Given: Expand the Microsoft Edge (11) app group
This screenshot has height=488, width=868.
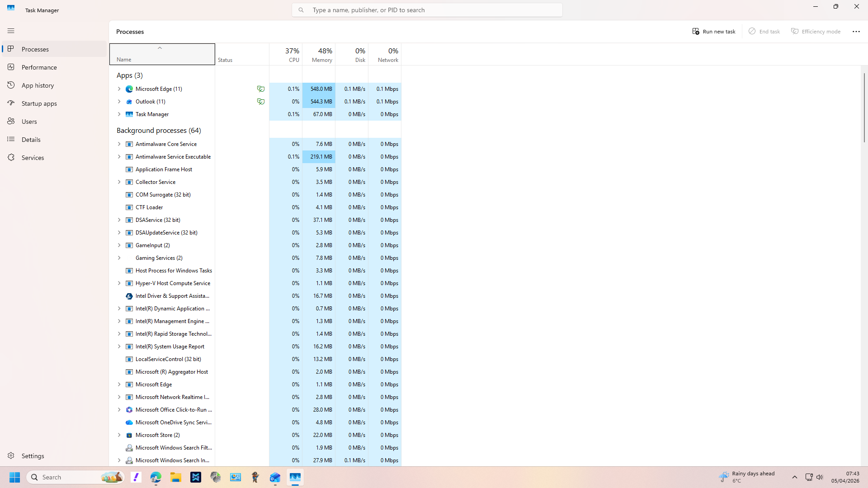Looking at the screenshot, I should point(119,89).
